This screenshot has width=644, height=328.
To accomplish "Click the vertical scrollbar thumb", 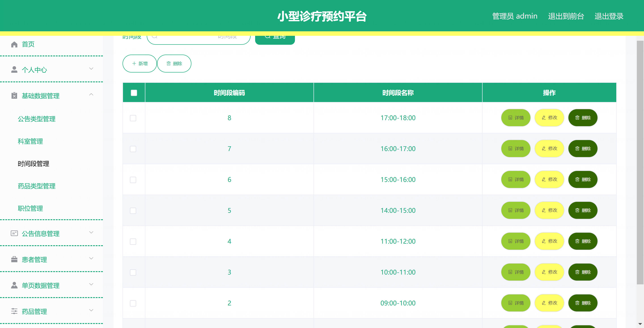I will coord(640,163).
